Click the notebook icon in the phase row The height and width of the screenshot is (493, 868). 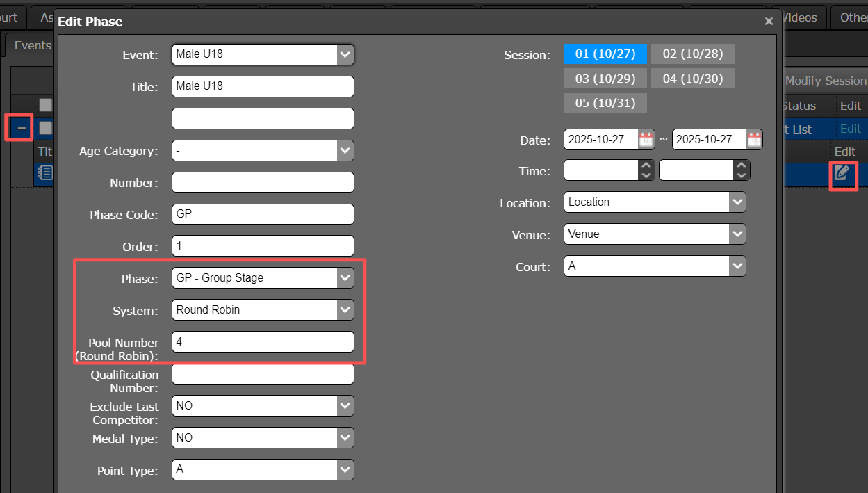(x=44, y=173)
